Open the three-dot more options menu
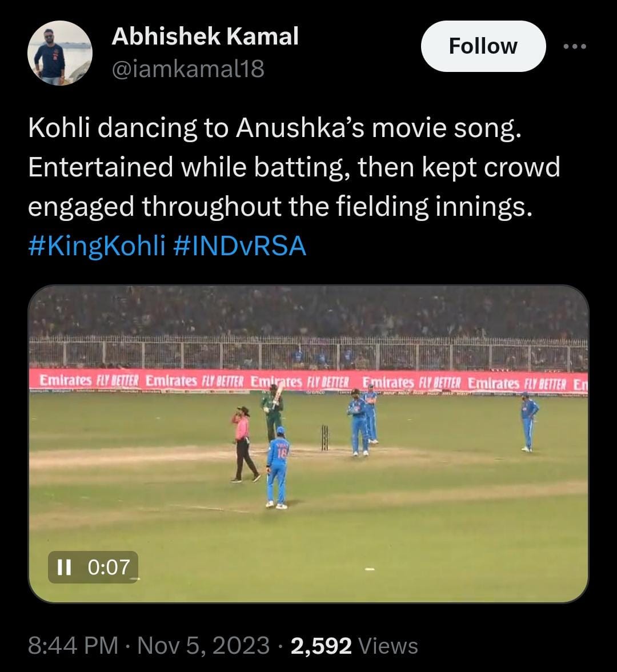The image size is (617, 672). (x=574, y=47)
